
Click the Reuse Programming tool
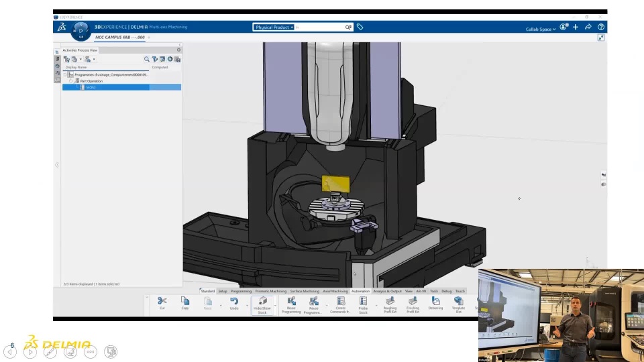tap(291, 306)
